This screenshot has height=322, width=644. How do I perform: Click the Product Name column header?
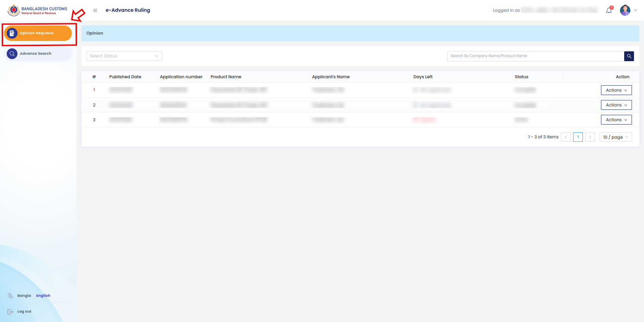pyautogui.click(x=226, y=77)
